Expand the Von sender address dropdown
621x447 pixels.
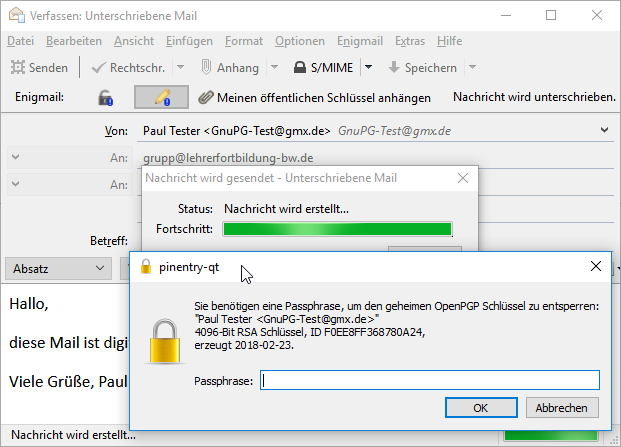pyautogui.click(x=605, y=130)
